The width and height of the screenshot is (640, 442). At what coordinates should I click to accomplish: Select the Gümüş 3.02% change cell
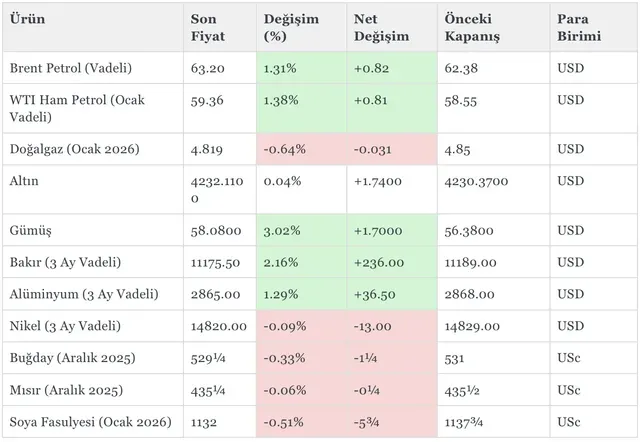pos(281,231)
